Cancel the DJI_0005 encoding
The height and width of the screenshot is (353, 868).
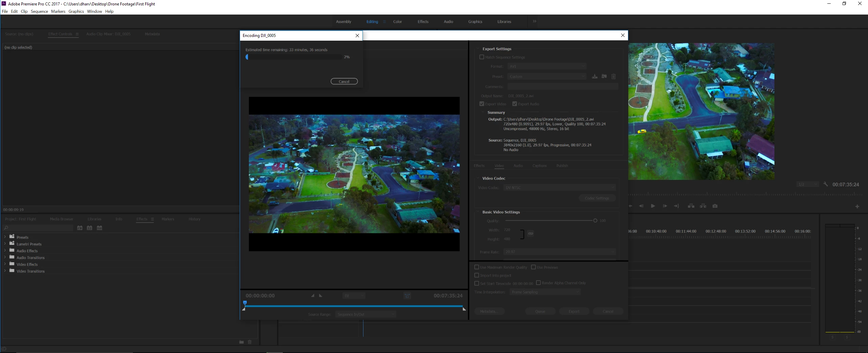click(x=344, y=81)
